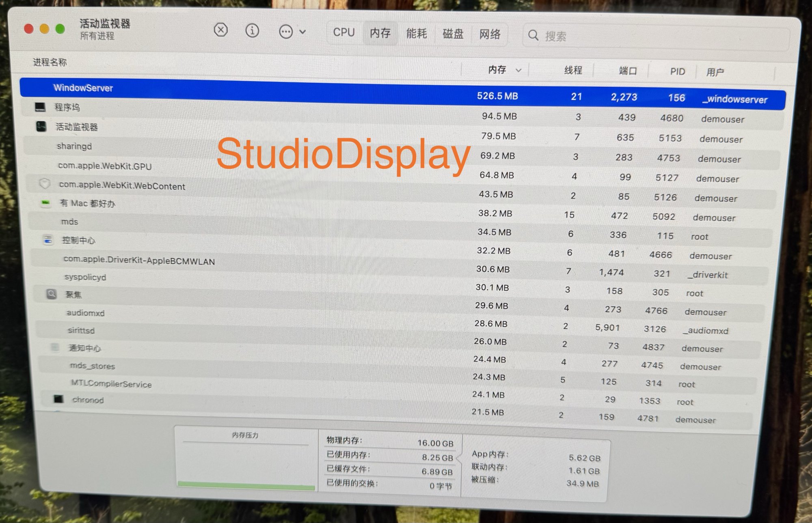Open the 磁盘 disk tab
Viewport: 812px width, 523px height.
tap(453, 34)
